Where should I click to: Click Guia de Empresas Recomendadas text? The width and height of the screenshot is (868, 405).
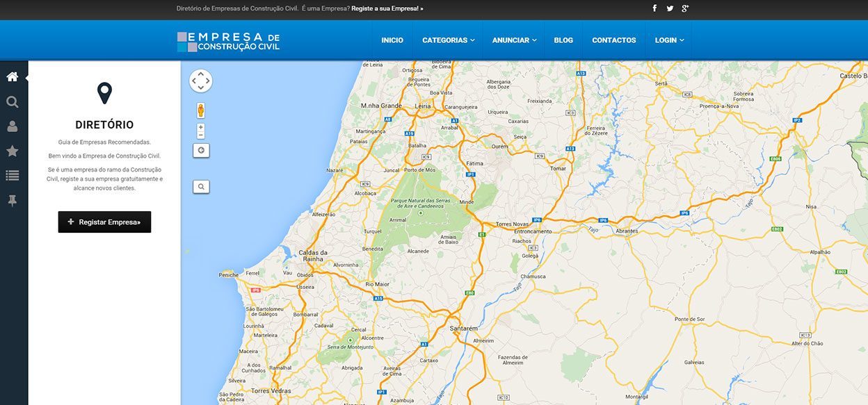point(104,142)
